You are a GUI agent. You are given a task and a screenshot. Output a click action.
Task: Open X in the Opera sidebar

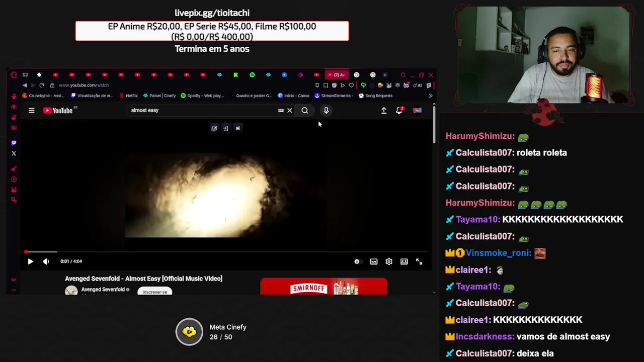(x=14, y=153)
